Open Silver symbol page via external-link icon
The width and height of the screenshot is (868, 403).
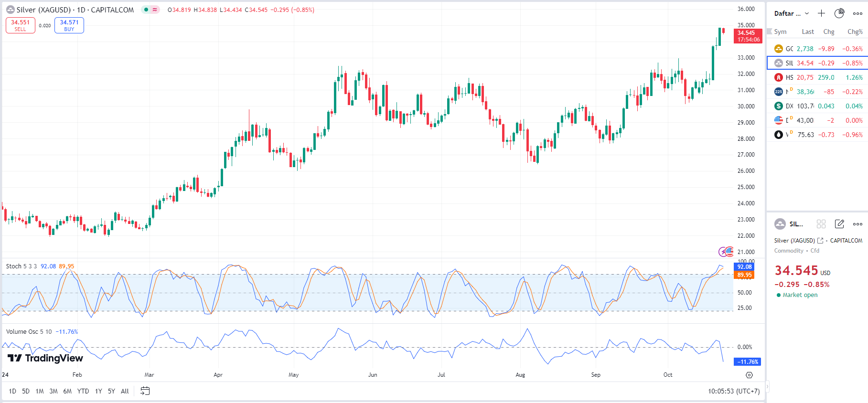point(820,241)
